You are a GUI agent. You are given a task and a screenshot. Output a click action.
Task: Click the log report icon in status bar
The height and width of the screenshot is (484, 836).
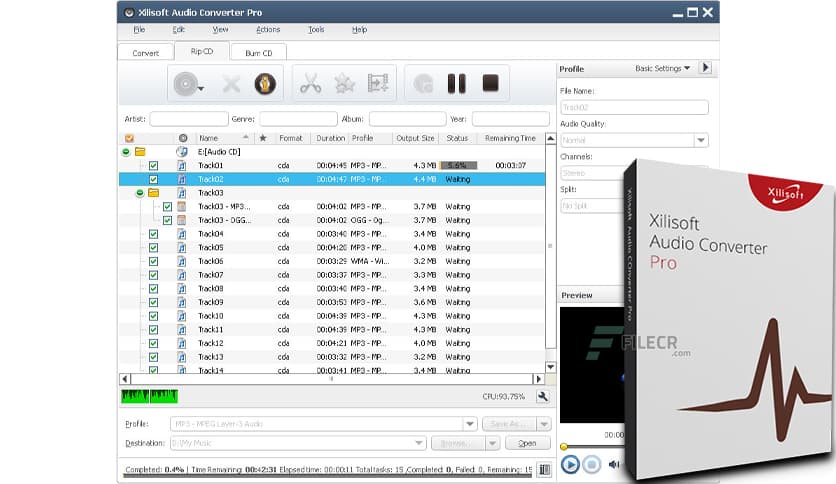[544, 469]
